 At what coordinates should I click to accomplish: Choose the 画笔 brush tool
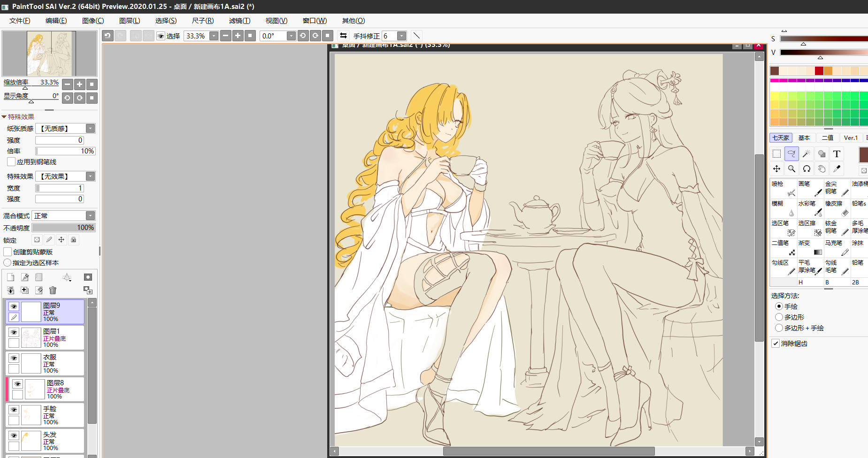(x=810, y=188)
